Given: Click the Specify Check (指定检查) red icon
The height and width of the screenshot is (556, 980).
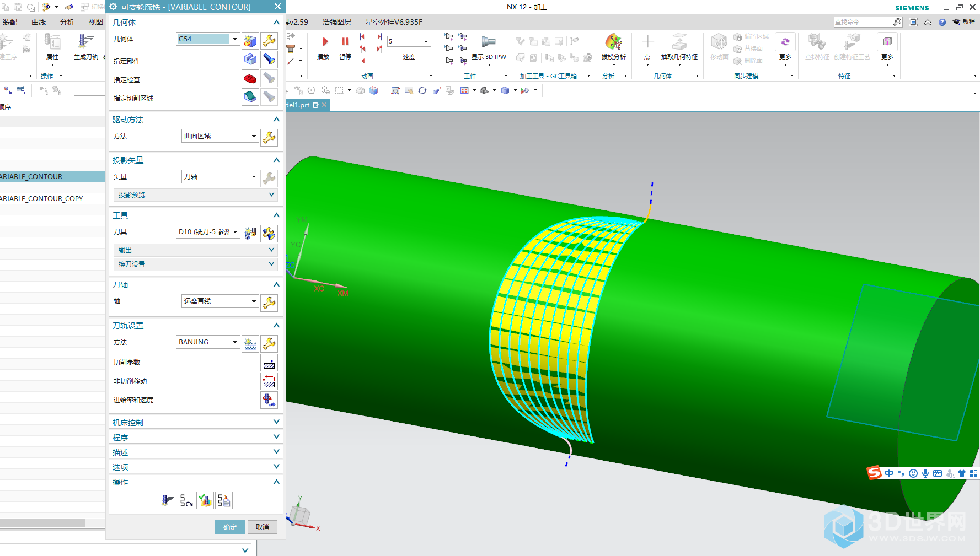Looking at the screenshot, I should tap(250, 78).
